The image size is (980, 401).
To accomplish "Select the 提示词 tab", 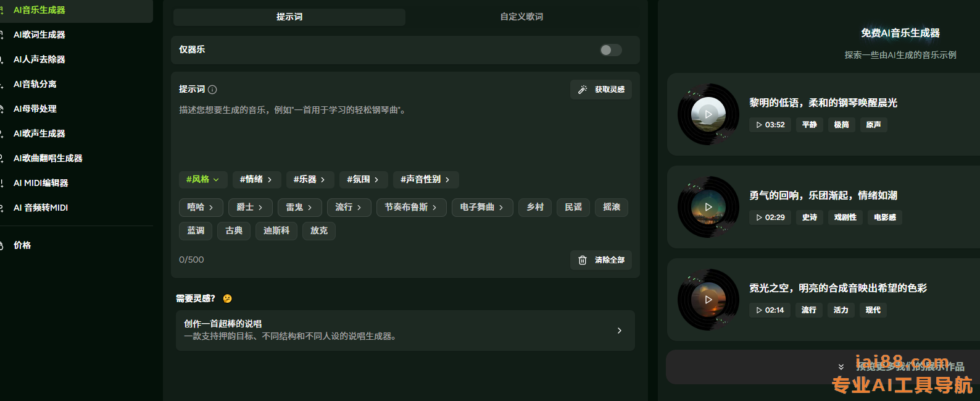I will (x=289, y=17).
